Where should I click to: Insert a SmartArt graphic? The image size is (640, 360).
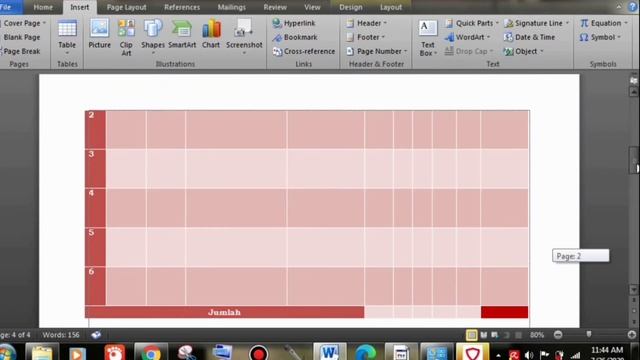(182, 34)
